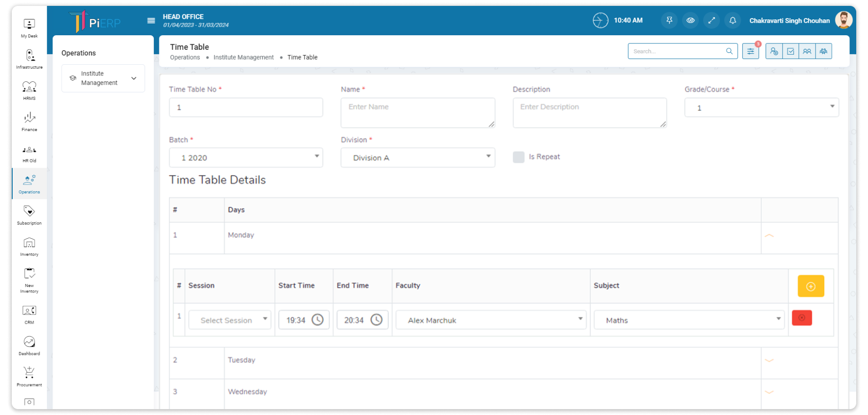Click the Enter Name input field
Screen dimensions: 868x415
point(417,113)
